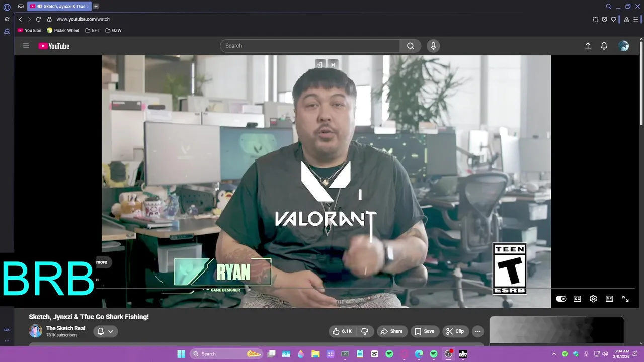Viewport: 644px width, 362px height.
Task: Expand the EFT bookmarks folder
Action: tap(92, 30)
